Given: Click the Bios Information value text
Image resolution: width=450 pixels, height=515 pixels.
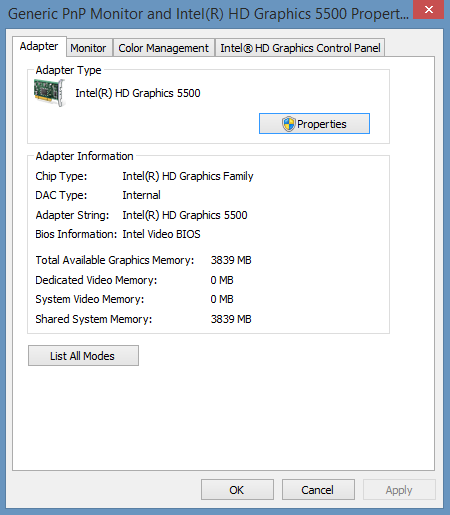Looking at the screenshot, I should tap(161, 234).
